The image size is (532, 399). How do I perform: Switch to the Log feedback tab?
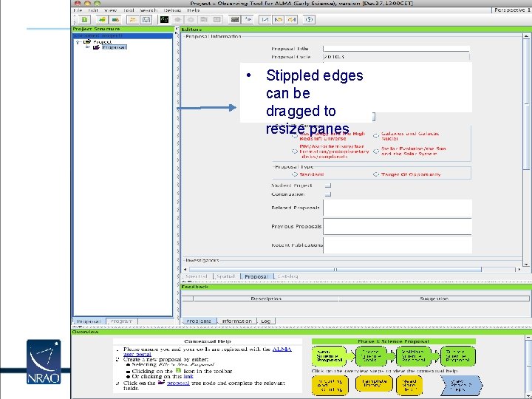point(266,321)
